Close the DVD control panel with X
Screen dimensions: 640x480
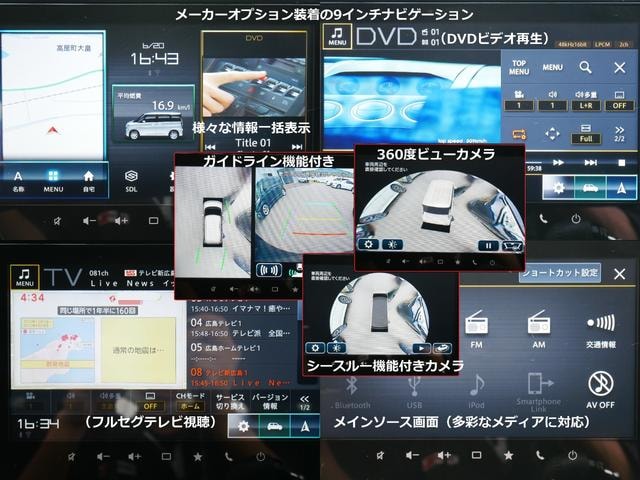click(x=619, y=67)
